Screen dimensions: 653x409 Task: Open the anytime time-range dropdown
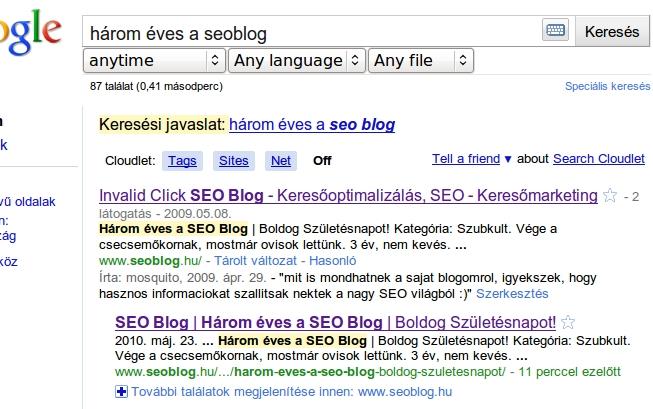tap(155, 60)
